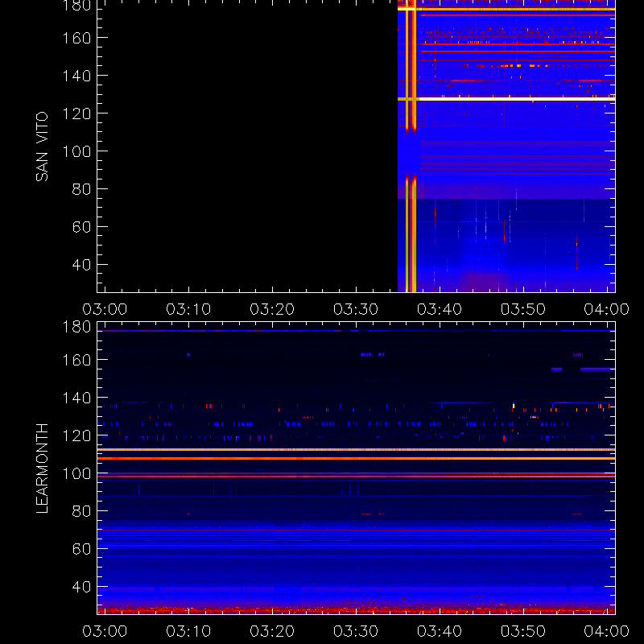Pick the 60 tick label on Learmonth plot
Viewport: 644px width, 644px height.
pyautogui.click(x=81, y=549)
